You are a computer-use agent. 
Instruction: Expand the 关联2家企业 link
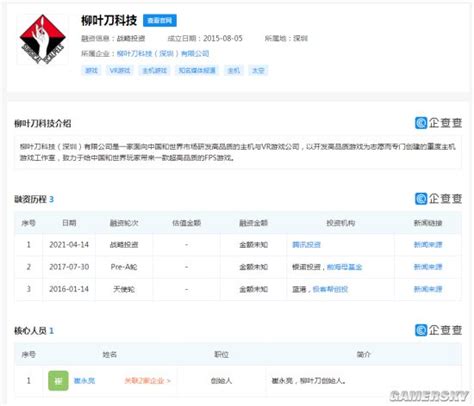147,381
